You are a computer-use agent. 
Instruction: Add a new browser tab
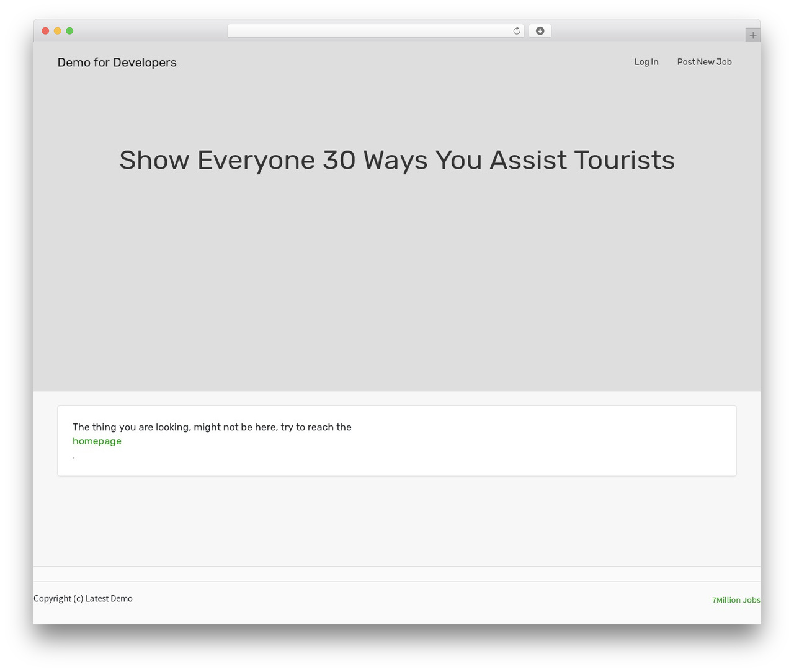[752, 35]
